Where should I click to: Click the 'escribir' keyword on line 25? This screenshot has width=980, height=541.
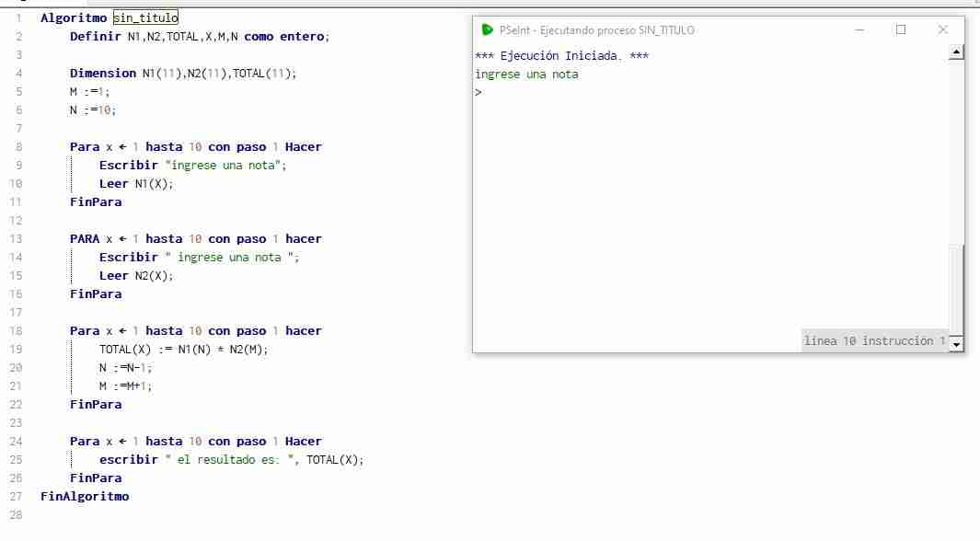point(129,460)
